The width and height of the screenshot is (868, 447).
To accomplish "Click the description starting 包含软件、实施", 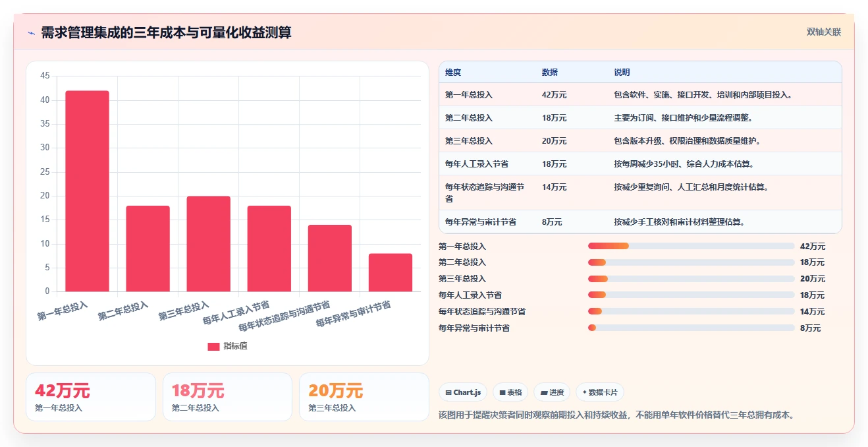I will click(703, 95).
